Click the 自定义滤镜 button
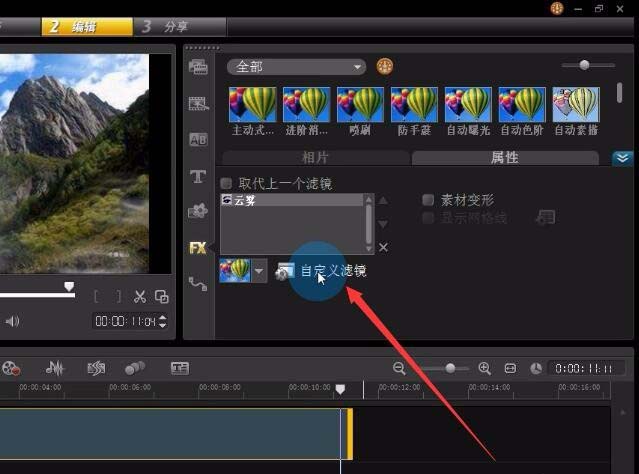 click(321, 271)
